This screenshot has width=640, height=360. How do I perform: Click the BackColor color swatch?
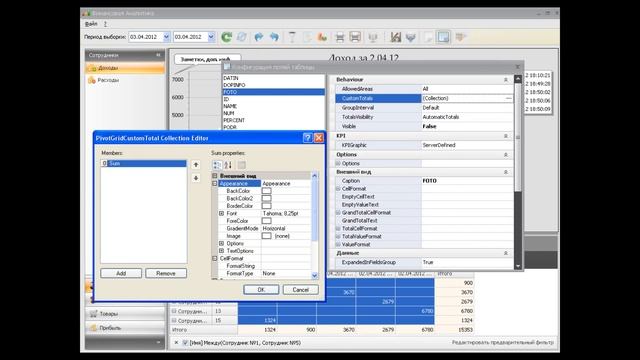pos(267,191)
